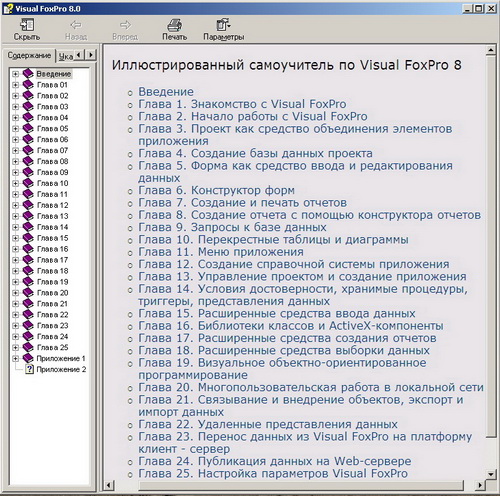Expand the Глава 16 tree node
Viewport: 500px width, 496px height.
[15, 249]
